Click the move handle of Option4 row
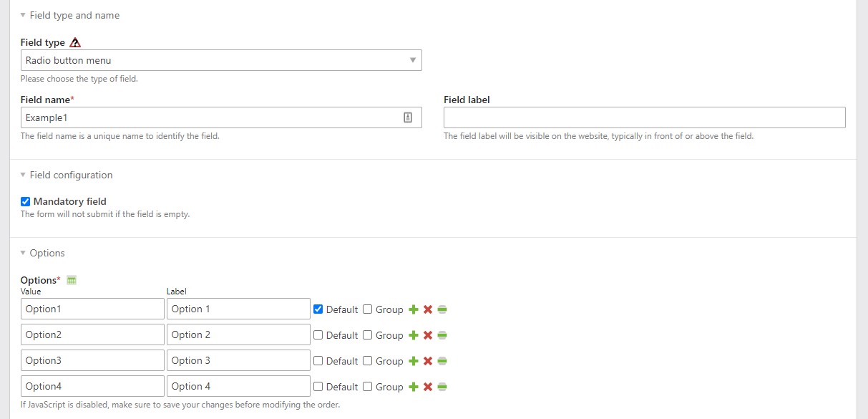 coord(442,387)
